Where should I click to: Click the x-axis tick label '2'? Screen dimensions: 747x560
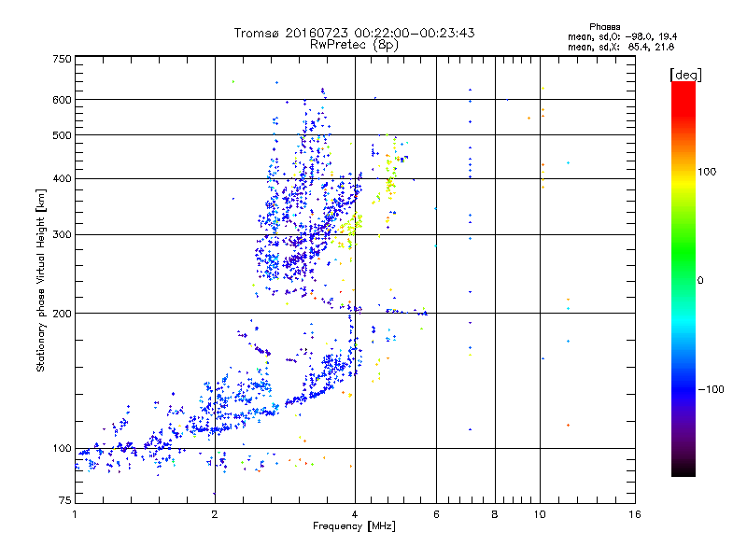215,514
